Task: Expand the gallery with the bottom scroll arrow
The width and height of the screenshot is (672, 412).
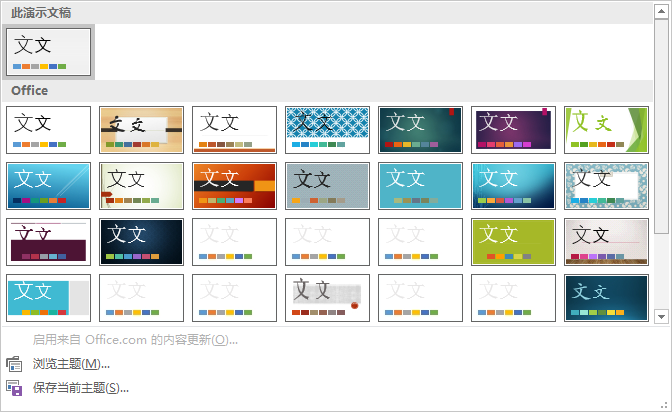Action: pos(661,316)
